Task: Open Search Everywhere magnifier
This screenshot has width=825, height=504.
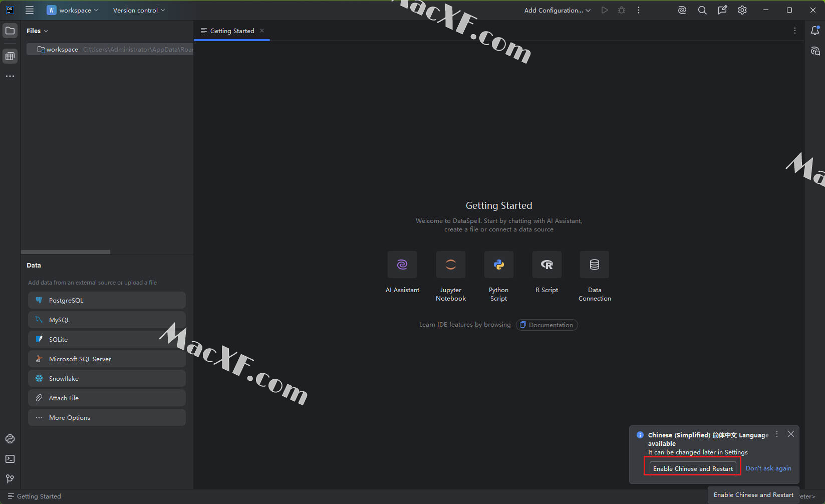Action: click(702, 10)
